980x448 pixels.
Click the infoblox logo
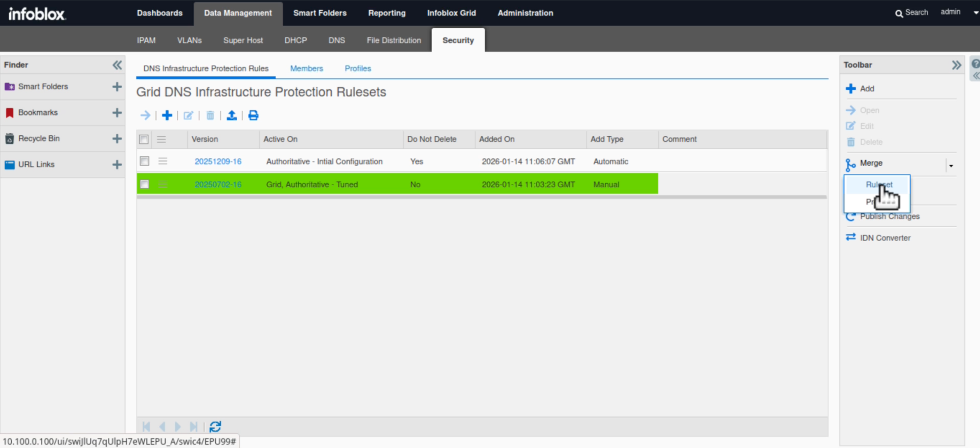point(37,14)
